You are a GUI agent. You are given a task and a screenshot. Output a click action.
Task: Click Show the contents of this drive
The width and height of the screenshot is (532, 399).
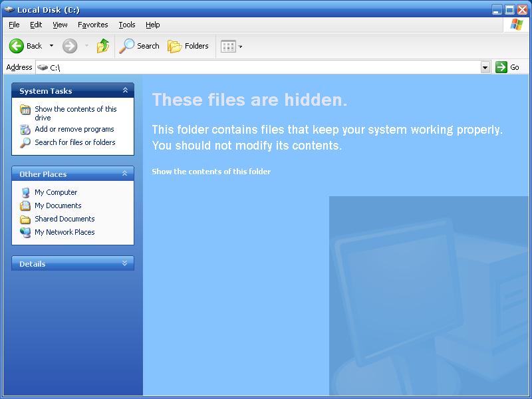[76, 113]
